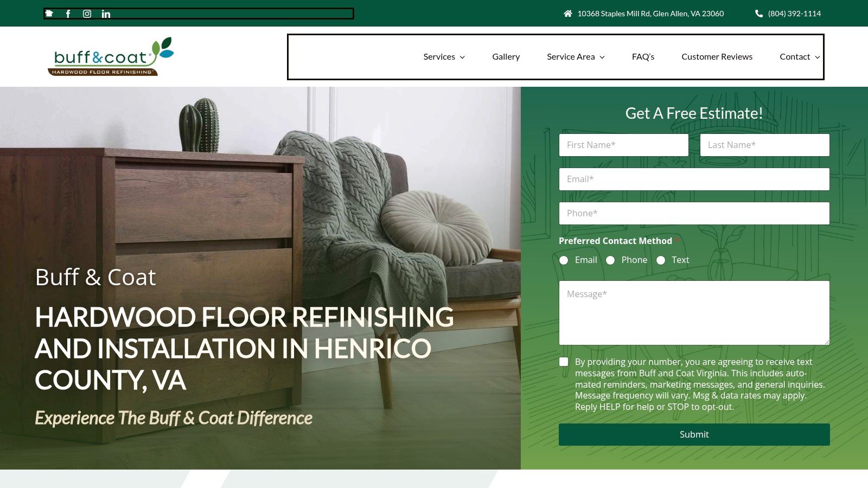Submit the free estimate form
Image resolution: width=868 pixels, height=488 pixels.
pos(694,434)
